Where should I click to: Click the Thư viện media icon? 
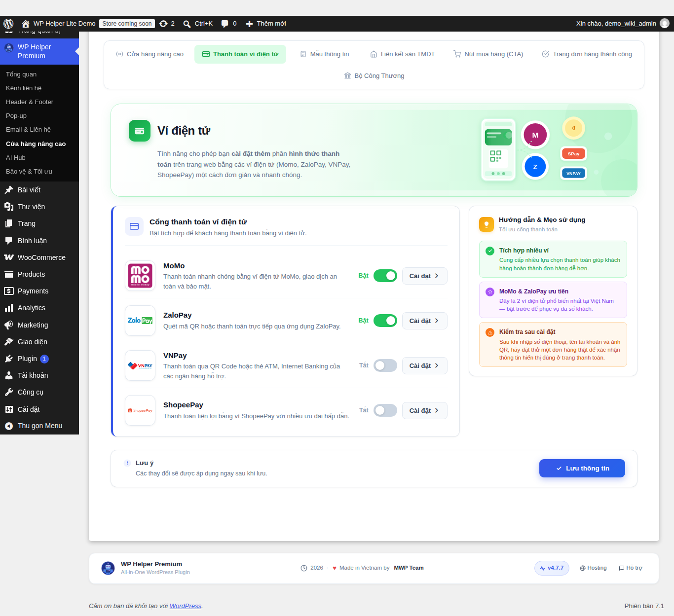tap(9, 207)
